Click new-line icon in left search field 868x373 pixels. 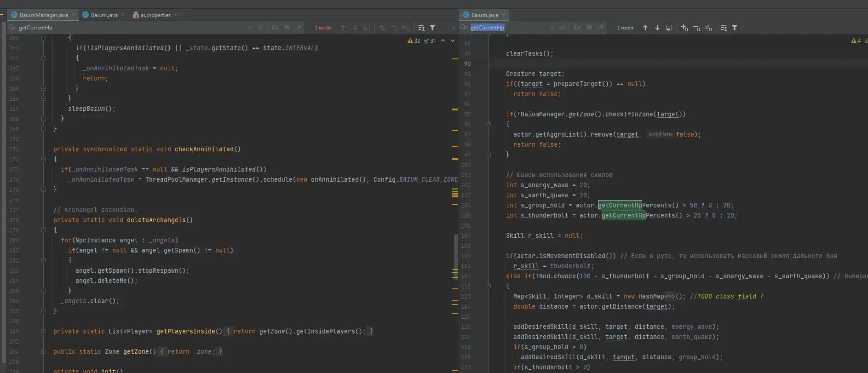260,28
